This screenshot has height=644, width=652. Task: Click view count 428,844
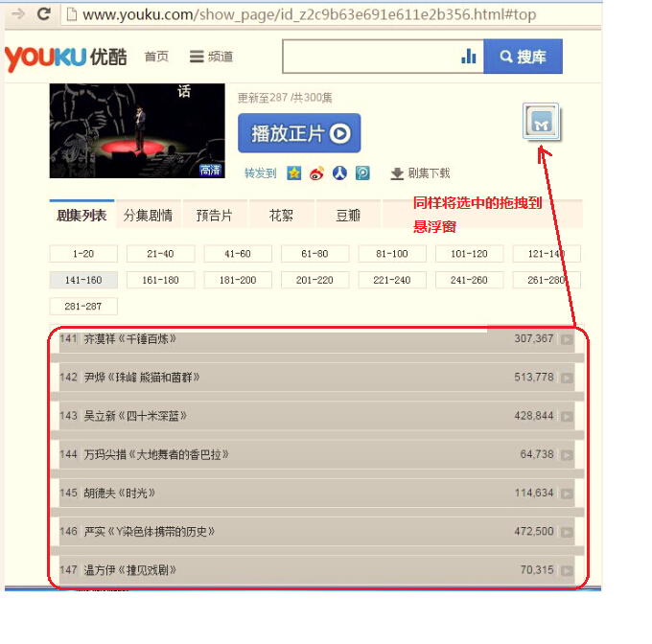tap(534, 416)
